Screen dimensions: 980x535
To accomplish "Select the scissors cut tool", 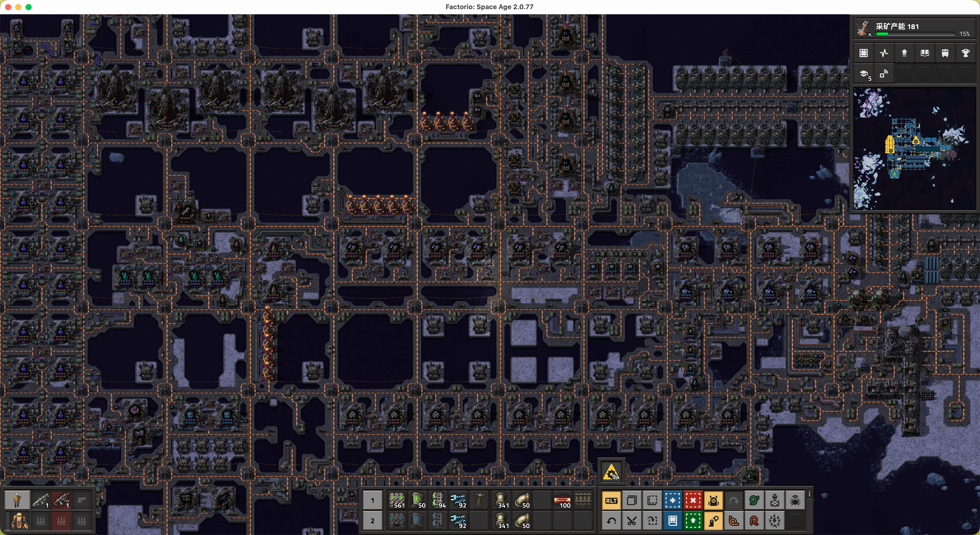I will (x=632, y=521).
